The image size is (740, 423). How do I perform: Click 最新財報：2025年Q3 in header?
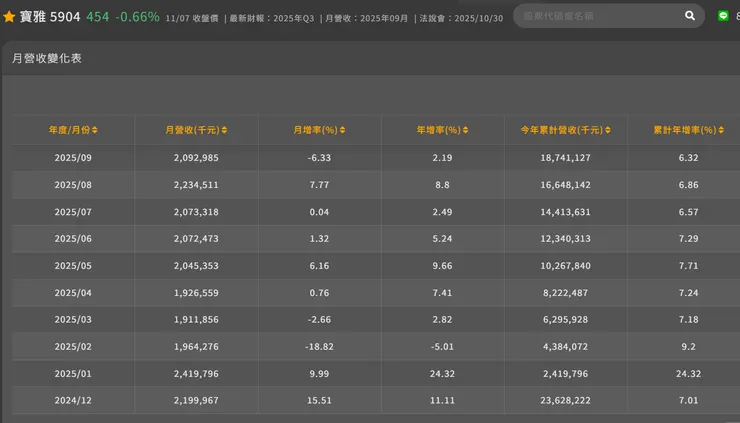tap(271, 18)
